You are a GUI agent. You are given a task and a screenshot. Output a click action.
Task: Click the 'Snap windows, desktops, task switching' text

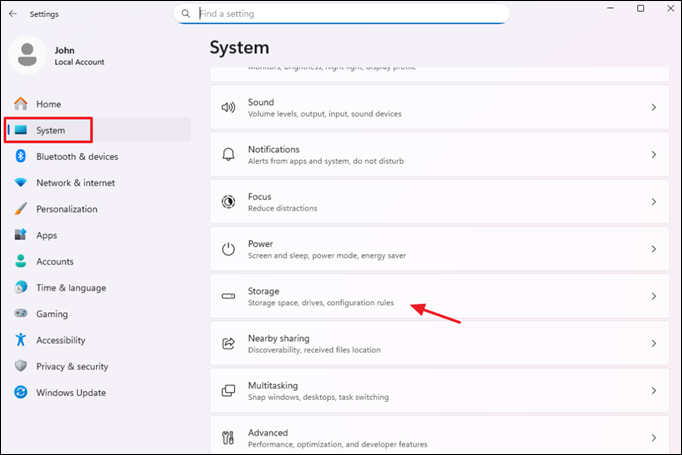pyautogui.click(x=318, y=397)
